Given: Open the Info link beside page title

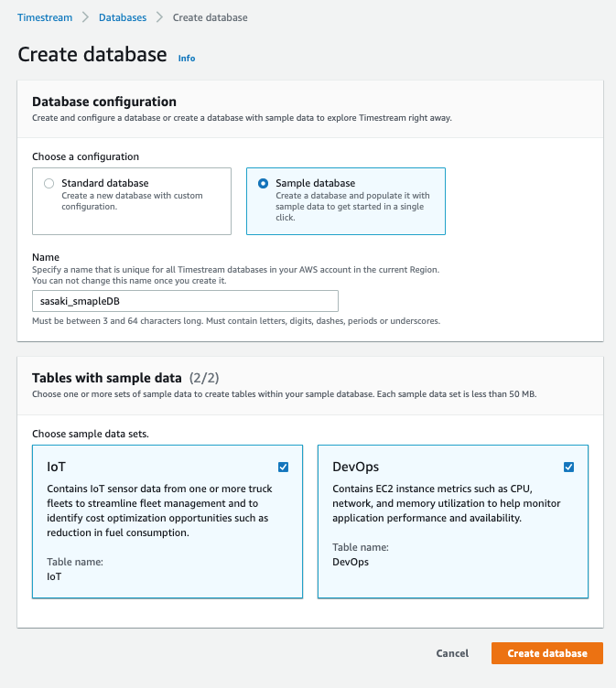Looking at the screenshot, I should (187, 58).
